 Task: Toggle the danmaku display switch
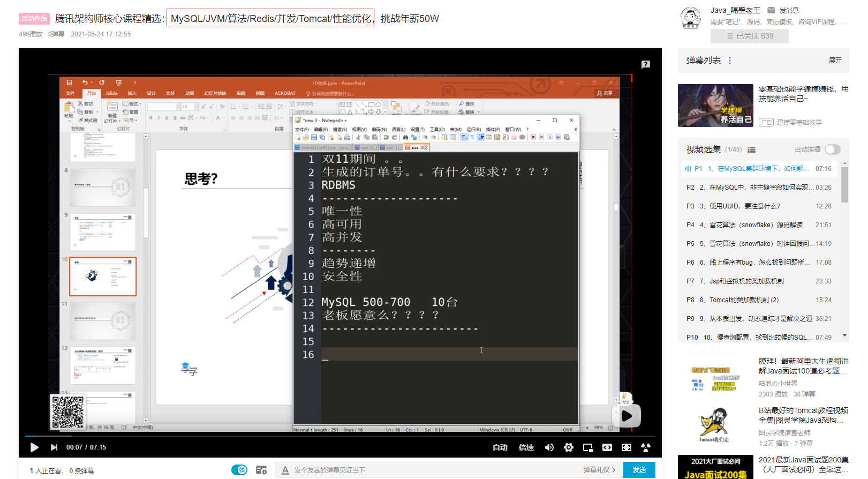[x=239, y=470]
